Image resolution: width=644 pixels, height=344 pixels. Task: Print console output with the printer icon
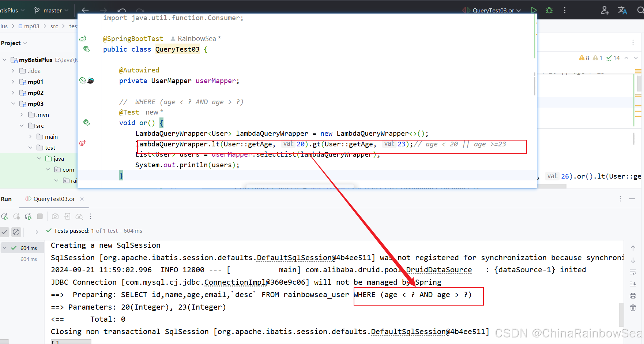point(633,296)
